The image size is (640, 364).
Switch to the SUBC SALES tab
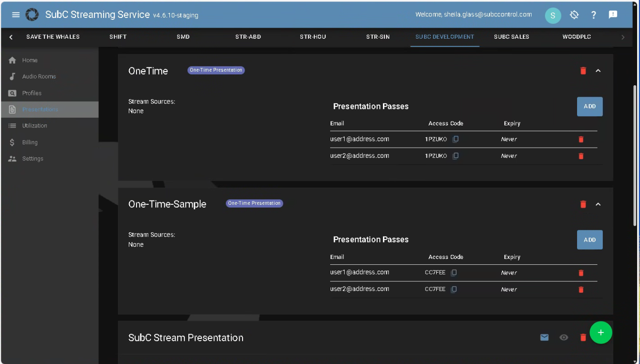(511, 37)
